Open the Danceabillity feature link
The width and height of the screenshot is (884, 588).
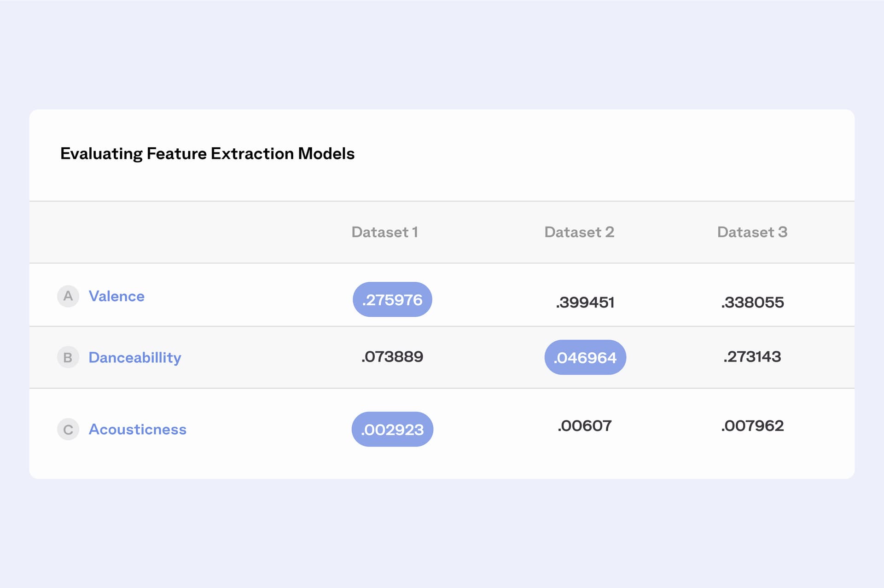tap(135, 357)
